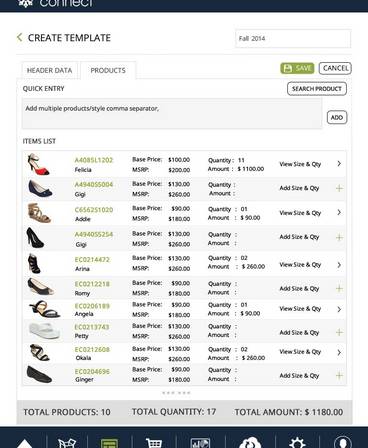Open product code C656251020 Addie

tap(94, 210)
